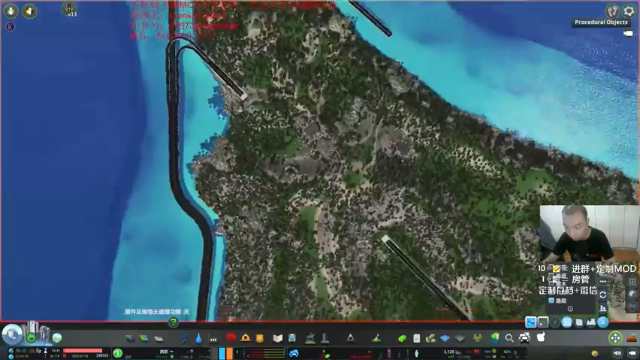Open the Healthcare services menu
This screenshot has height=360, width=640.
[231, 338]
